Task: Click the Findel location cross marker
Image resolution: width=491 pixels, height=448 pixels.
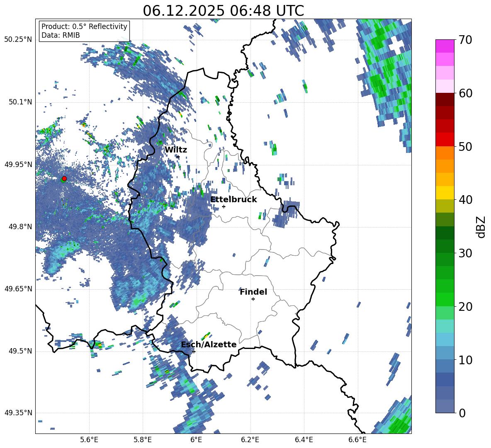Action: pyautogui.click(x=253, y=299)
